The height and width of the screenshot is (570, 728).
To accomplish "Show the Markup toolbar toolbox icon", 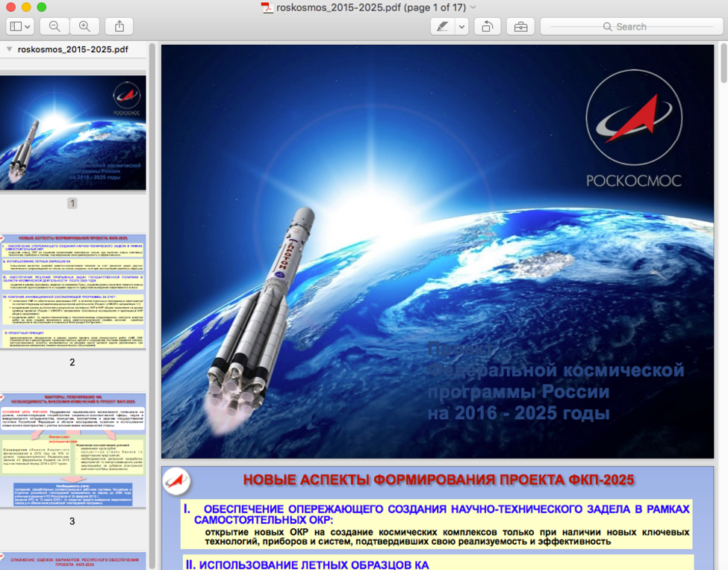I will [520, 26].
